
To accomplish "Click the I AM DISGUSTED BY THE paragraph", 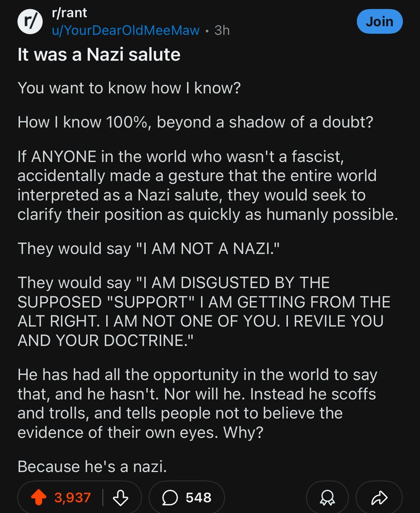I will (x=204, y=311).
